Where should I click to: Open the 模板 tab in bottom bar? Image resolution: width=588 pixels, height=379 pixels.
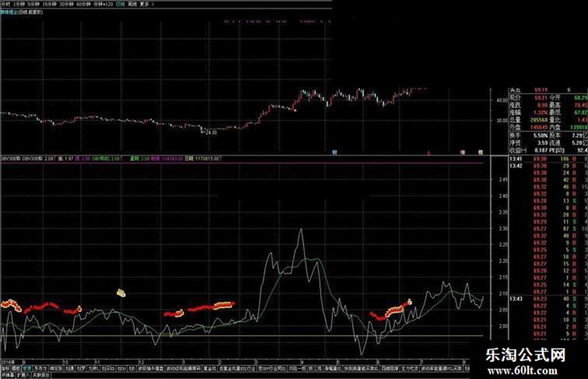[16, 368]
